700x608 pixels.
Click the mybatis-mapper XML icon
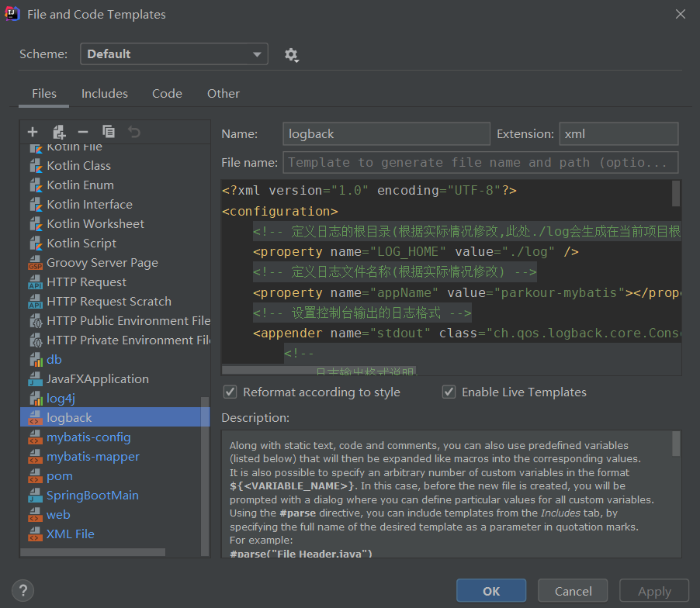(35, 457)
